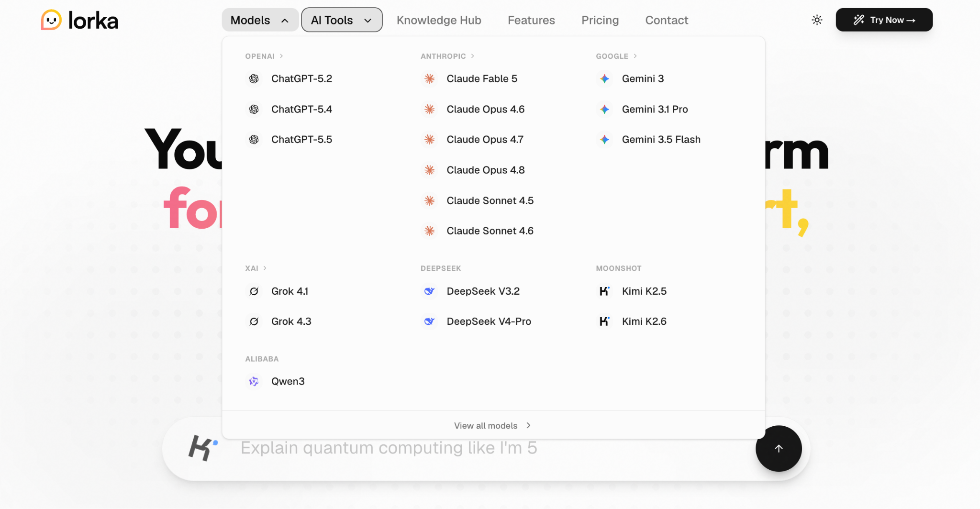The width and height of the screenshot is (980, 509).
Task: Choose Gemini 3.1 Pro model link
Action: coord(655,109)
